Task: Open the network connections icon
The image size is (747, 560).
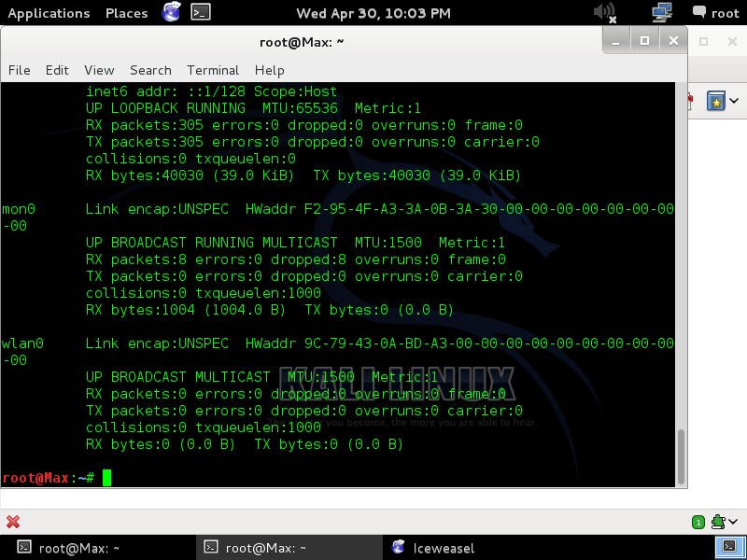Action: 662,12
